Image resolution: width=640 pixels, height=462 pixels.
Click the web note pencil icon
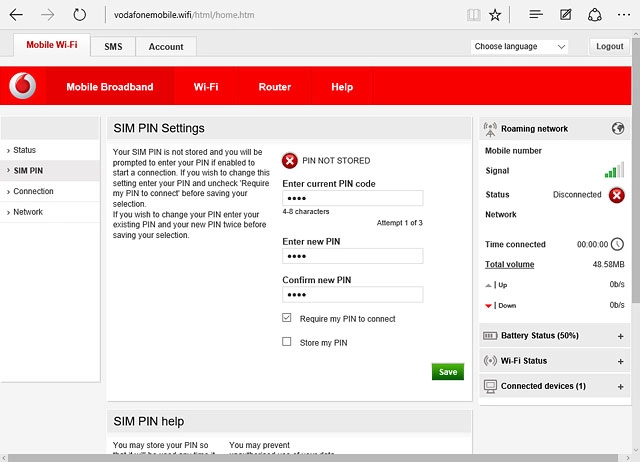(566, 15)
